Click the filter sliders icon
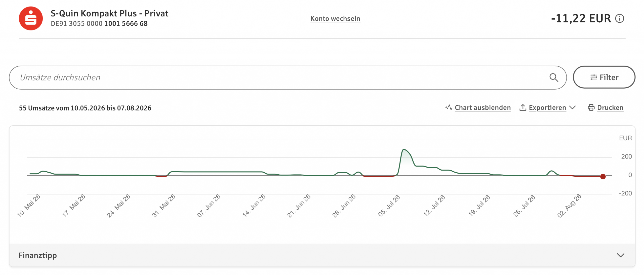The image size is (644, 275). (x=593, y=77)
